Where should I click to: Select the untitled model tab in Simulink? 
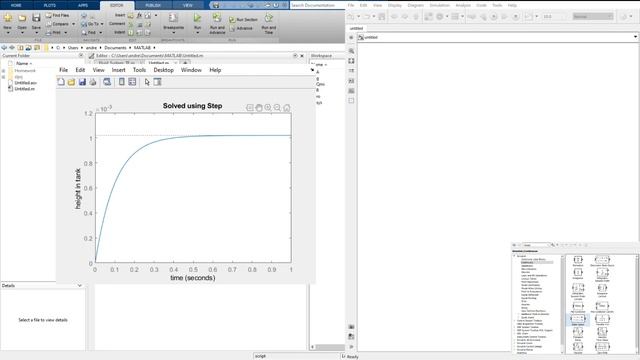click(x=356, y=28)
